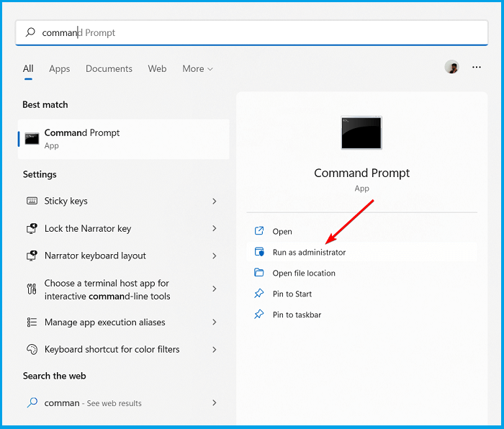Click the color filters palette icon
This screenshot has height=429, width=504.
32,349
